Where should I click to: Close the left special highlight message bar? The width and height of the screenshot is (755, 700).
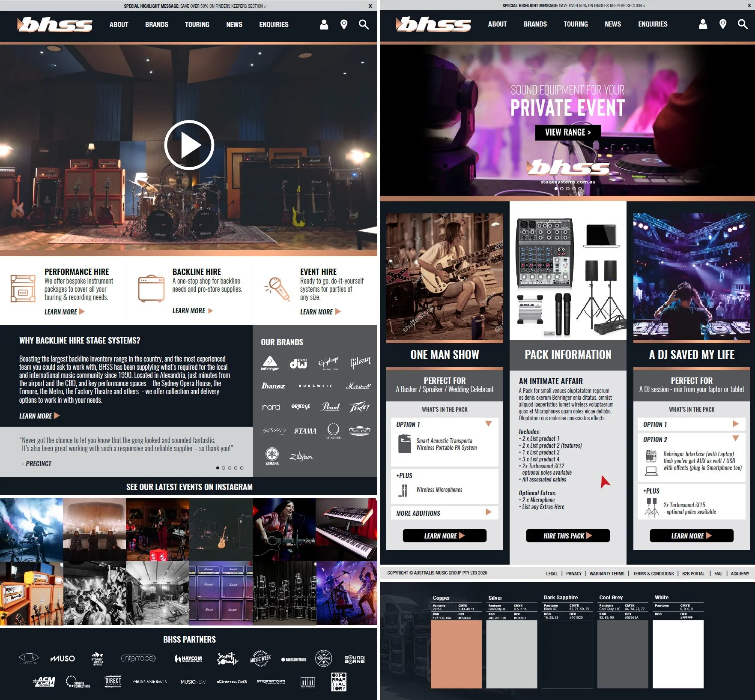[x=370, y=6]
